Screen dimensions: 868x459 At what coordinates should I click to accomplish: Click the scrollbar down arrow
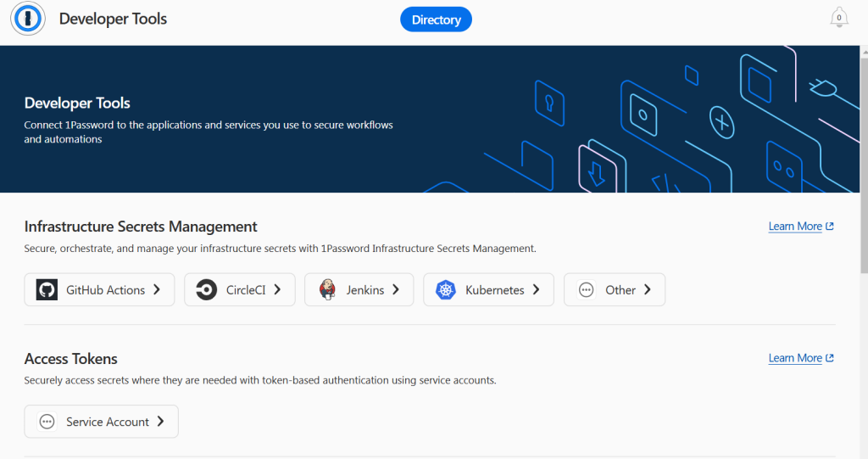tap(863, 454)
